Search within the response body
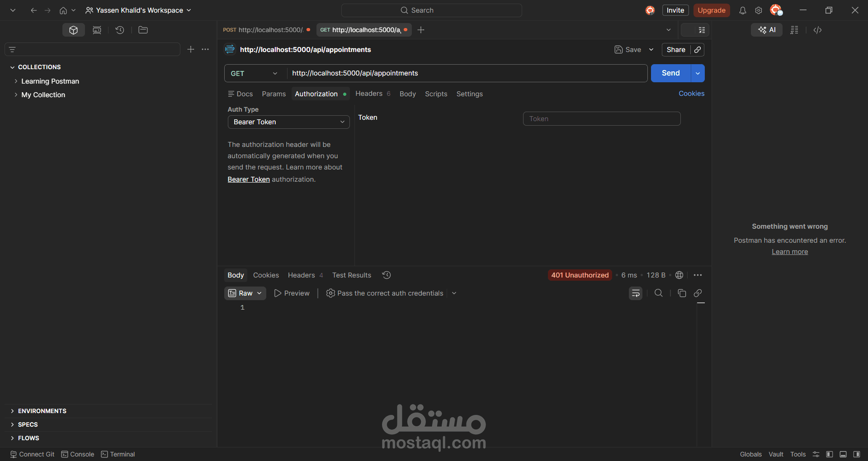Image resolution: width=868 pixels, height=461 pixels. click(x=659, y=293)
